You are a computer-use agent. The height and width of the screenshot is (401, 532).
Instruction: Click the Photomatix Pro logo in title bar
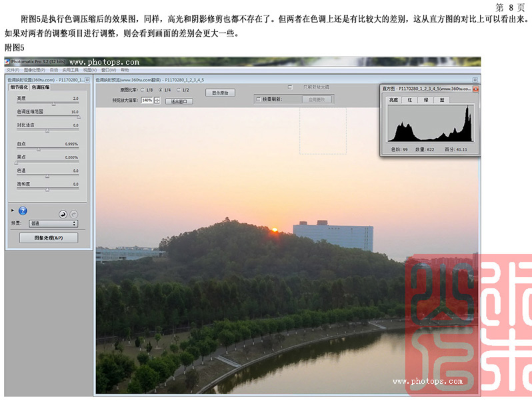[x=7, y=62]
